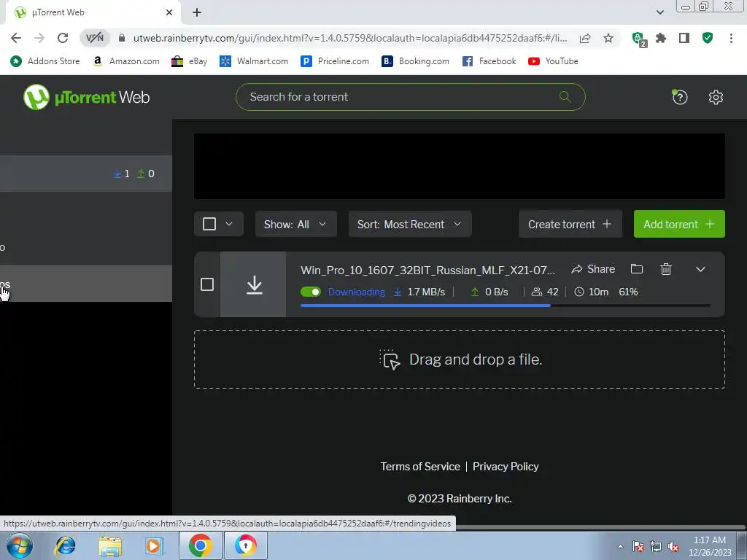The height and width of the screenshot is (560, 747).
Task: Open the Privacy Policy link
Action: [x=506, y=467]
